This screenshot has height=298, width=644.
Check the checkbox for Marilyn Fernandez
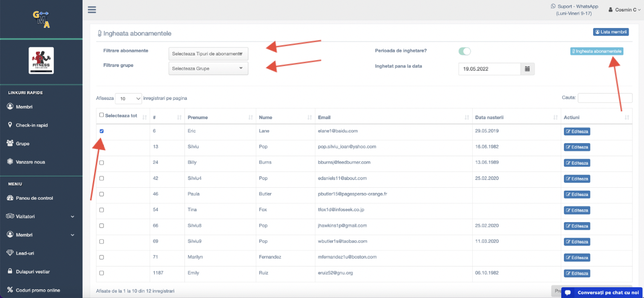pos(102,257)
